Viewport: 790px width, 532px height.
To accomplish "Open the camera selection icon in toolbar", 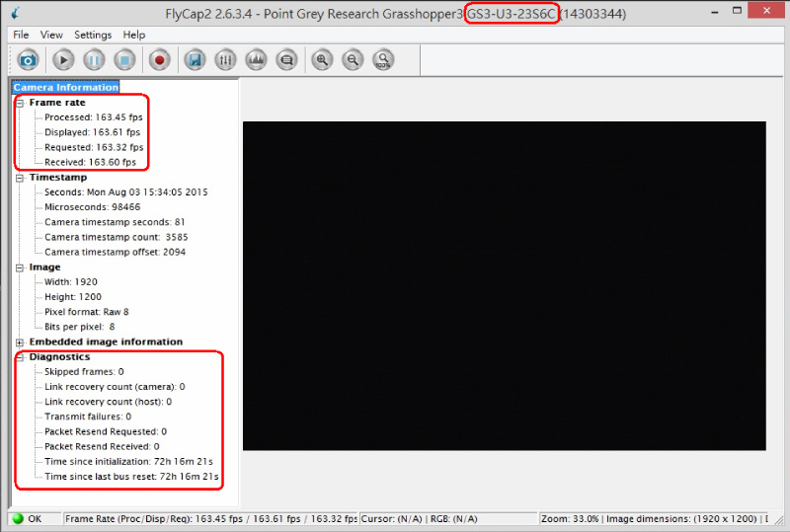I will [28, 60].
